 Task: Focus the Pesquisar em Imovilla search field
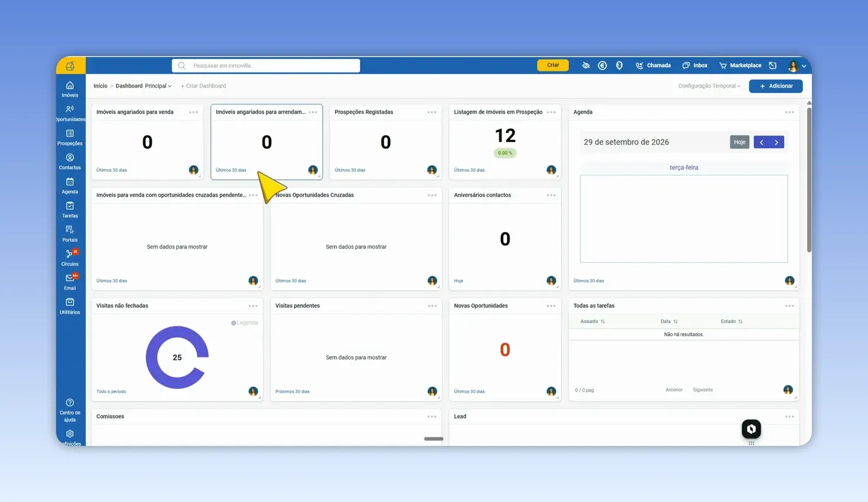[266, 66]
